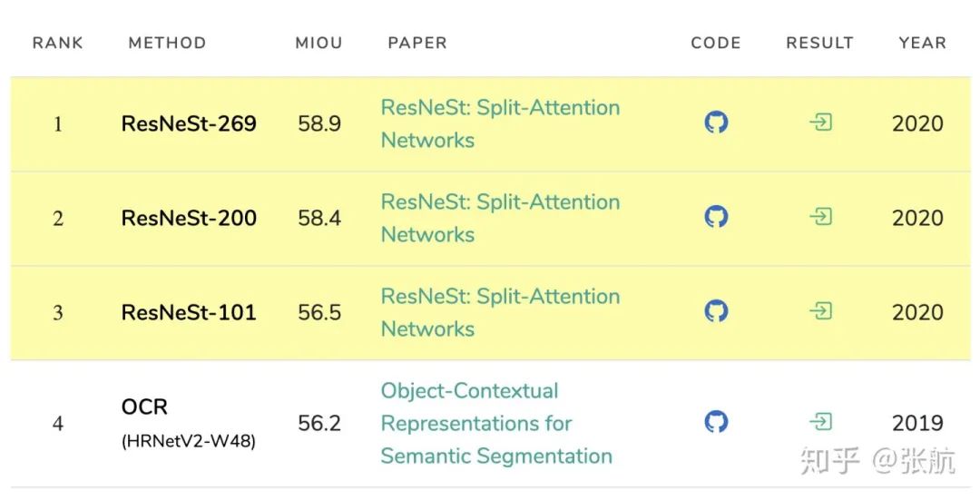Select the ResNeSt-200 method name

point(189,218)
